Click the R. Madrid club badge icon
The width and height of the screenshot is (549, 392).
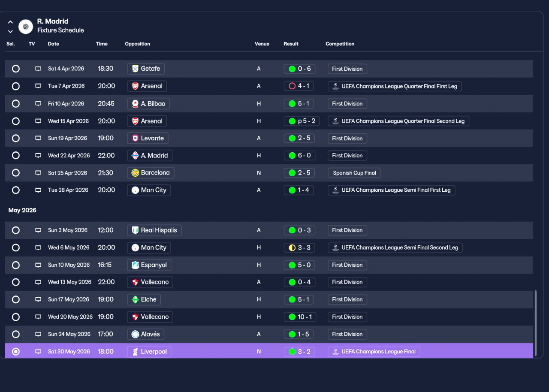(x=26, y=27)
